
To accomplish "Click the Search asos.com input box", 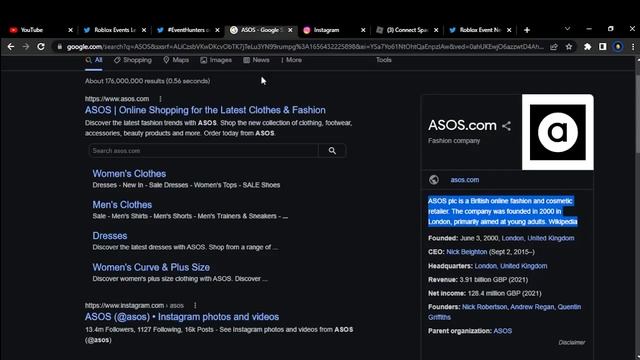I will coord(203,151).
